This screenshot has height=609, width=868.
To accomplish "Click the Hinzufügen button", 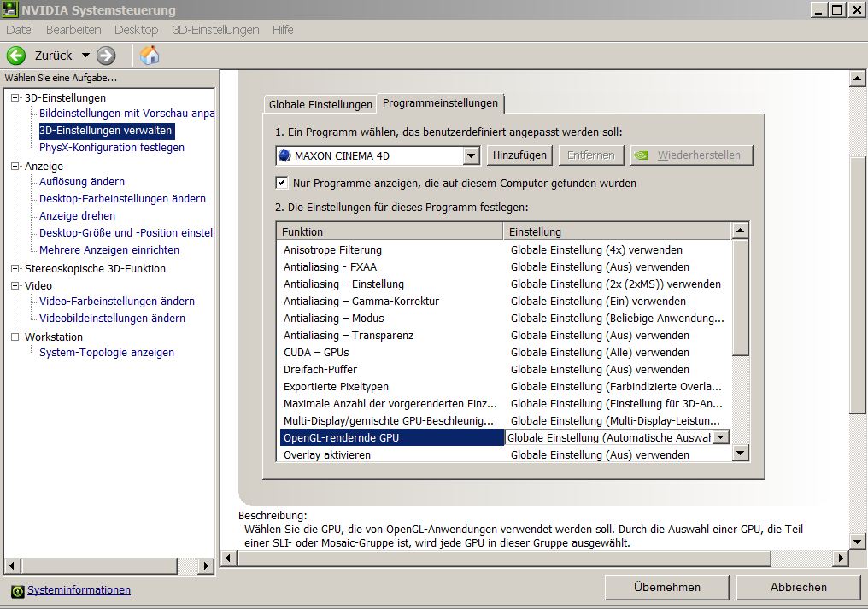I will [x=519, y=155].
